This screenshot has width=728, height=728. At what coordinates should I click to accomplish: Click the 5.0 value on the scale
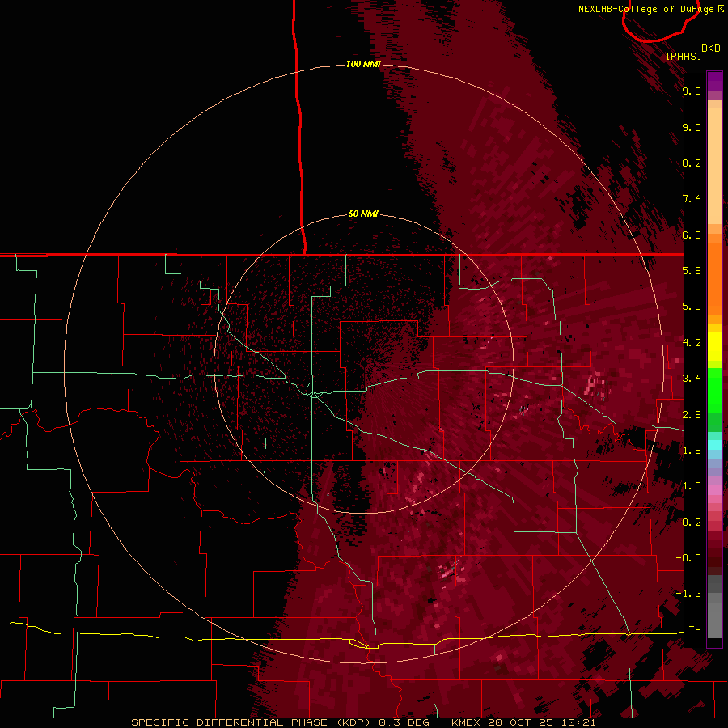[x=692, y=307]
